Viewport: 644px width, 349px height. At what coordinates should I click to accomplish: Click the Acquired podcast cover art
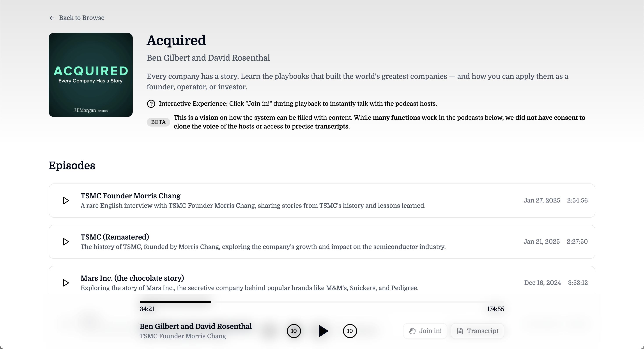coord(90,75)
